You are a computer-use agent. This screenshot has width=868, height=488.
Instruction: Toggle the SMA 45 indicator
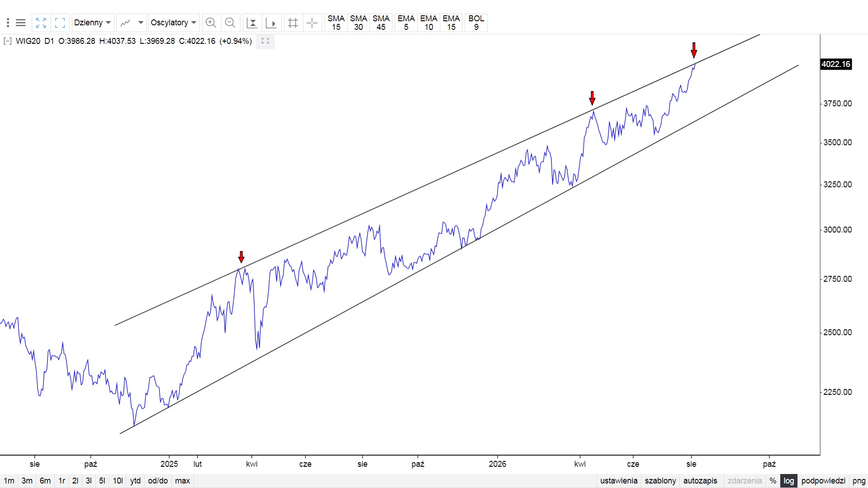381,23
